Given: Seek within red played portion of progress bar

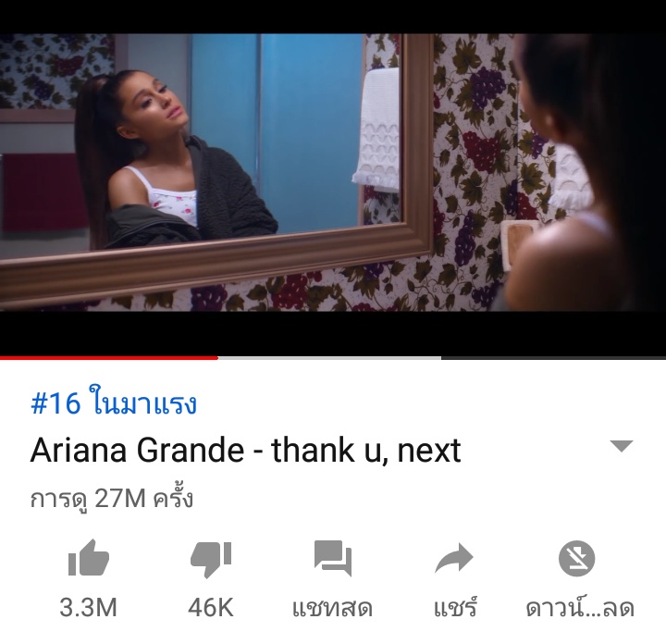Looking at the screenshot, I should pyautogui.click(x=109, y=358).
